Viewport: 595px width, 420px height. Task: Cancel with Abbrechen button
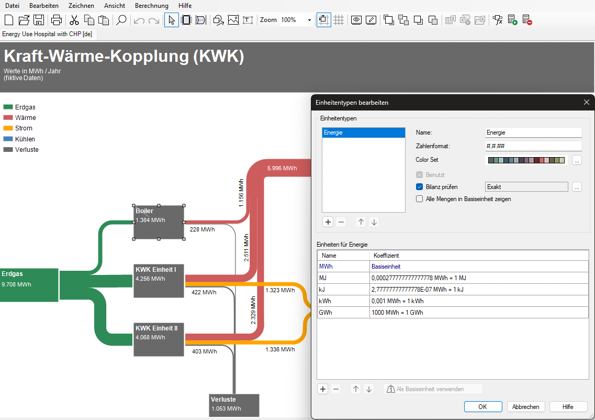[526, 407]
